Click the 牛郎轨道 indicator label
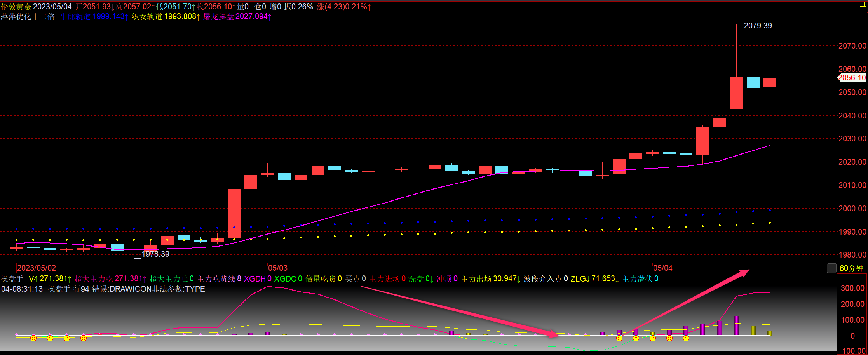Image resolution: width=868 pixels, height=355 pixels. (x=93, y=17)
